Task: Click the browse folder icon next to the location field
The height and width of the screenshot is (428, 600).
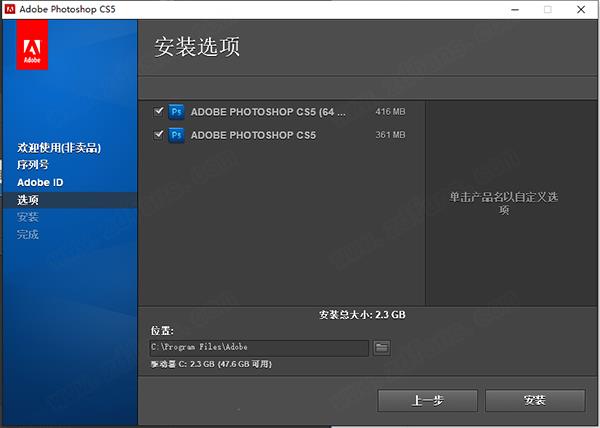Action: pos(382,348)
